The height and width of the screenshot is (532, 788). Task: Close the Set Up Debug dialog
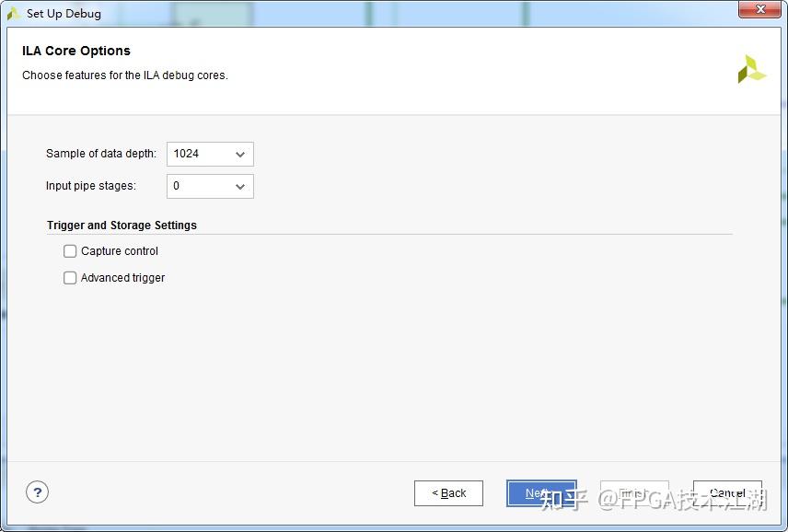pos(759,9)
